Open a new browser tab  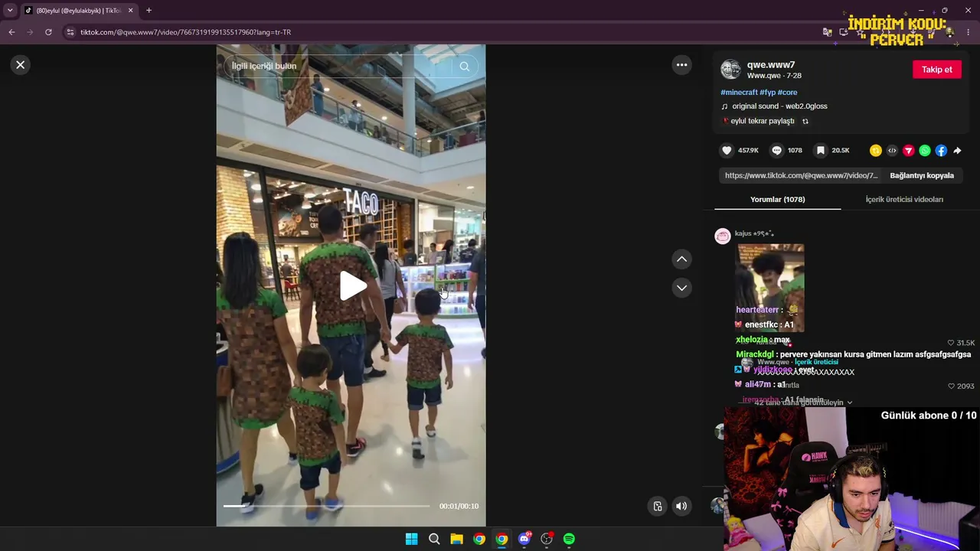[x=149, y=11]
